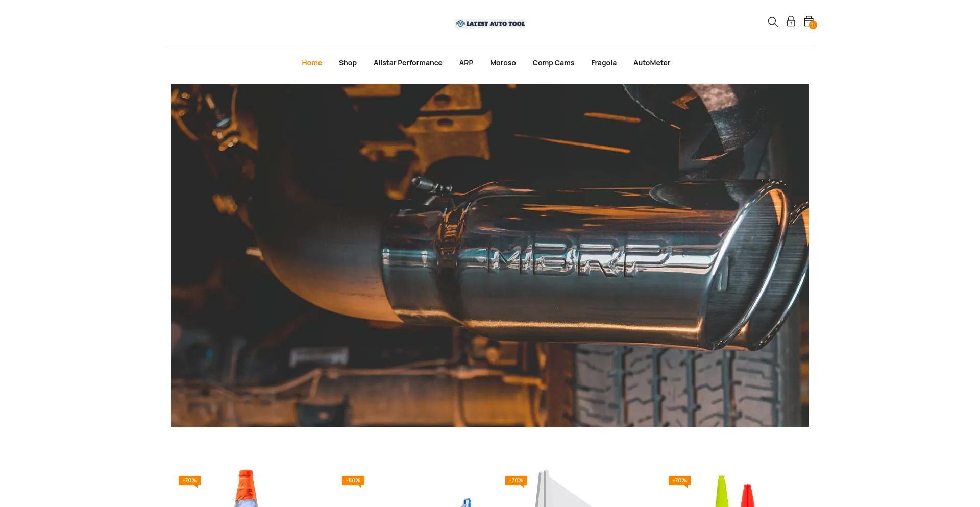The width and height of the screenshot is (980, 507).
Task: Click the -70% badge on white panel product
Action: coord(517,480)
